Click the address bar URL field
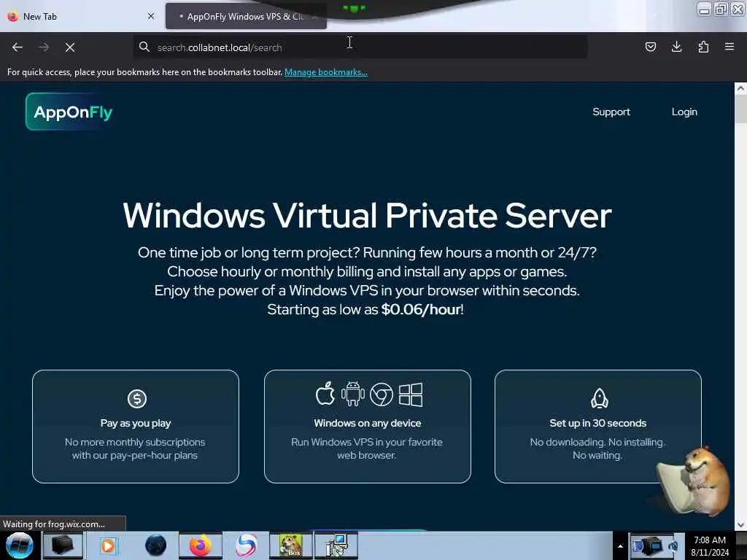The height and width of the screenshot is (560, 747). tap(360, 47)
